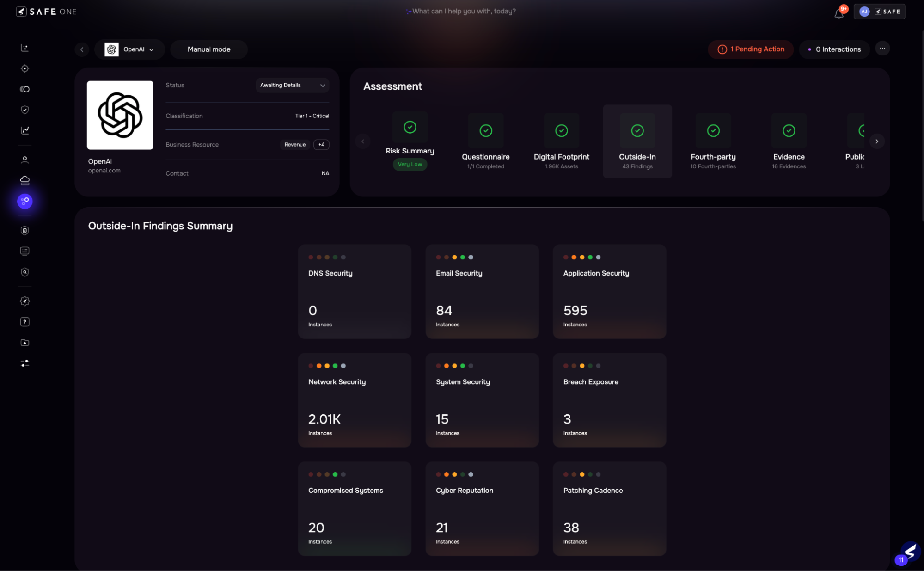This screenshot has height=571, width=924.
Task: Click the toggle-shaped sidebar icon
Action: tap(25, 89)
